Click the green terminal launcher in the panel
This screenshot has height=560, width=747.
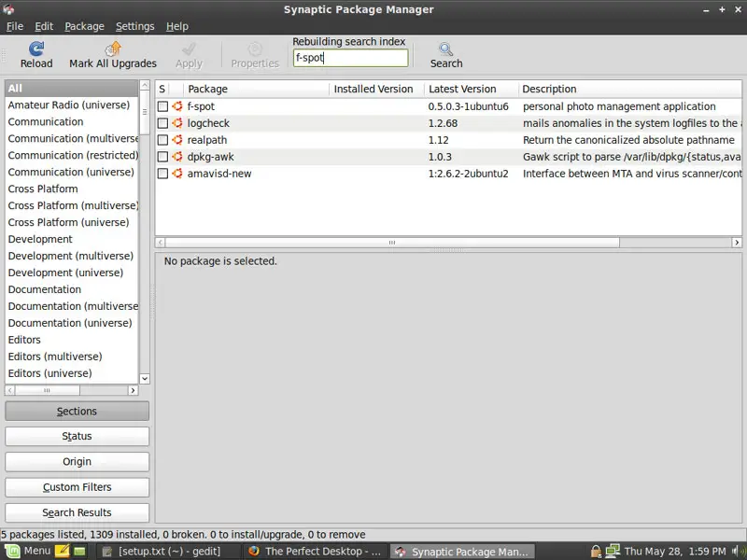point(79,552)
